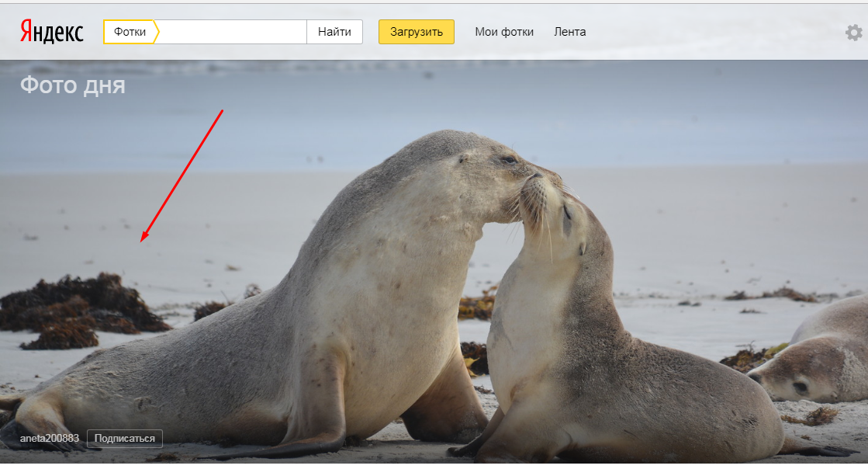Open author aneta200883 profile
The height and width of the screenshot is (469, 868).
(x=50, y=438)
